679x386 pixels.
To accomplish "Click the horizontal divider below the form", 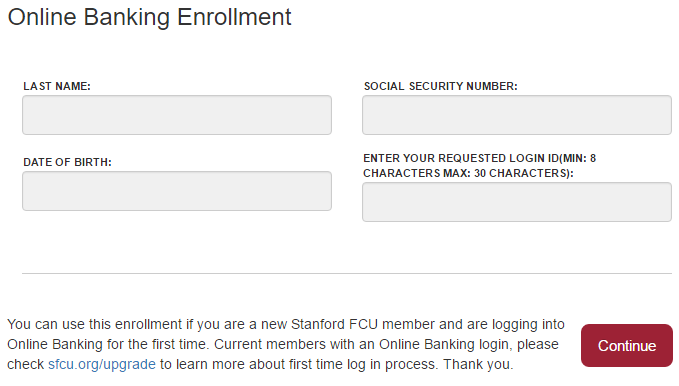I will click(x=347, y=273).
